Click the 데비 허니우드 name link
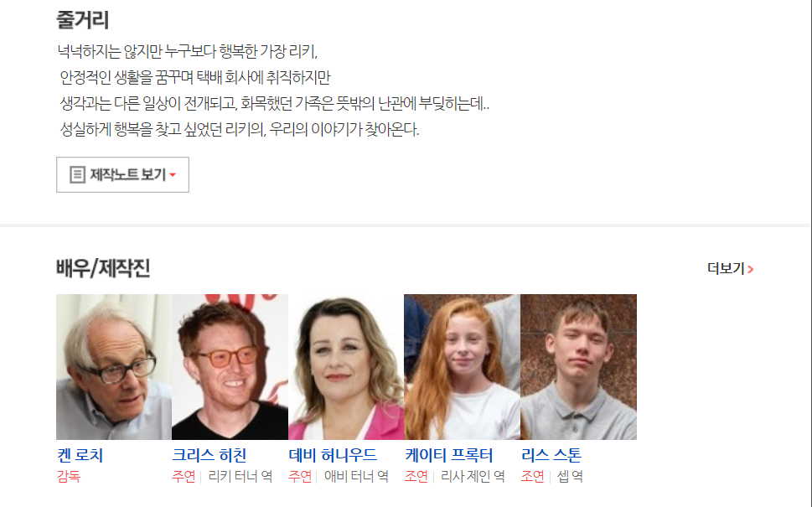This screenshot has width=812, height=507. point(333,455)
